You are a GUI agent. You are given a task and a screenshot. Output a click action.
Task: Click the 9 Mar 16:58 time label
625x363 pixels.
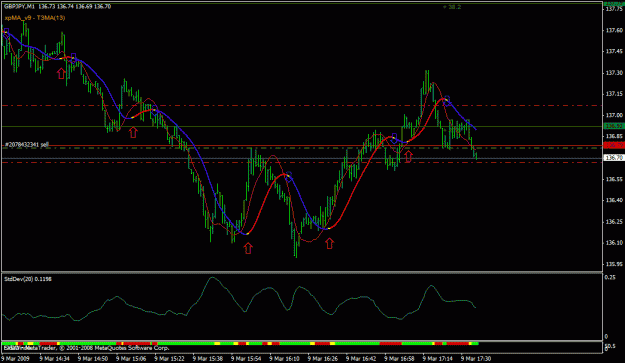399,358
